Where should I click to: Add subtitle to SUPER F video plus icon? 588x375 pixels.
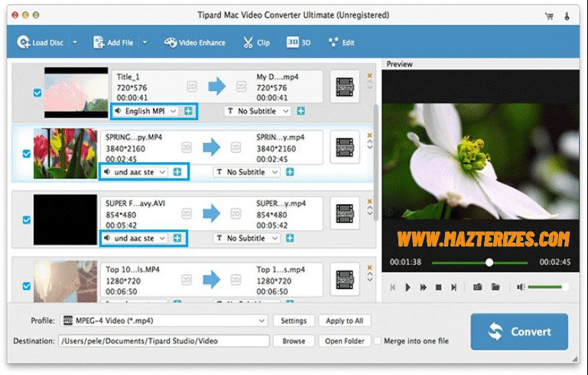click(290, 238)
